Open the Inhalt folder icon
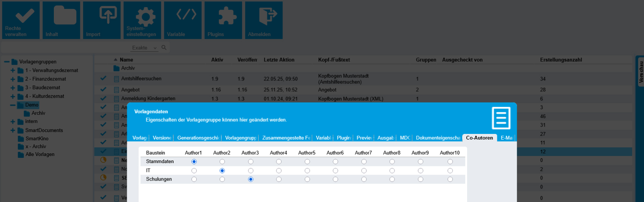 [61, 20]
